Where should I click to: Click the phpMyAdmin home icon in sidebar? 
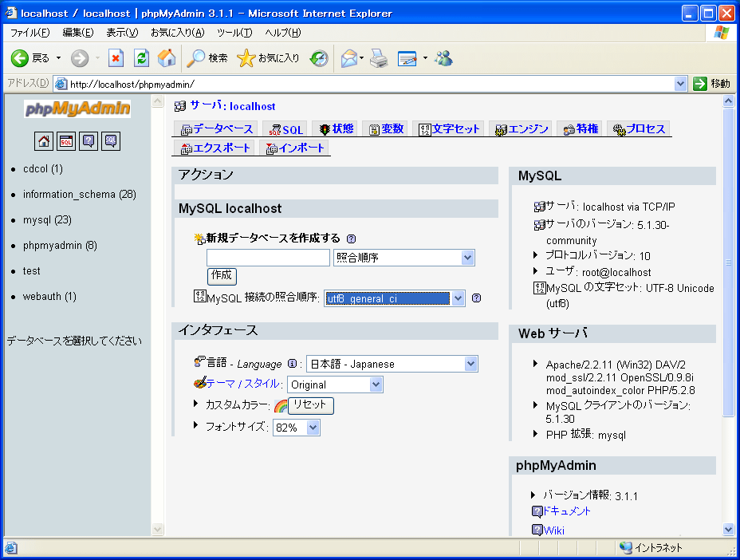(x=45, y=141)
